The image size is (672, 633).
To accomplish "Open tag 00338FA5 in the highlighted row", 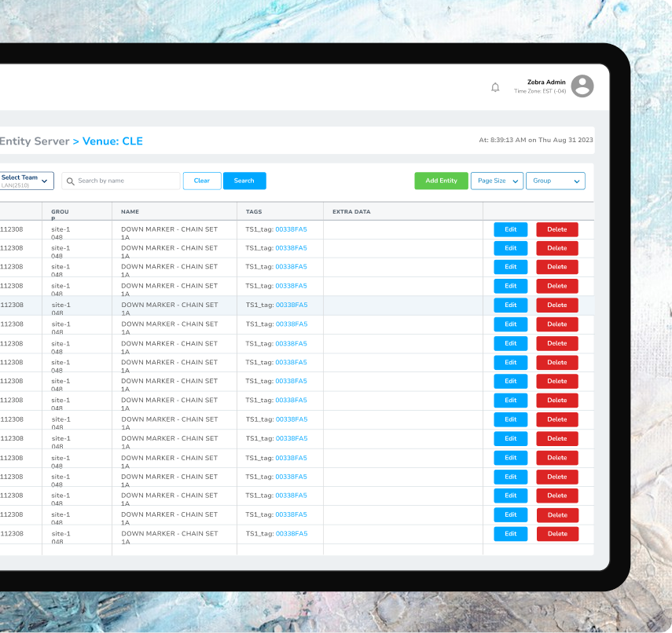I will [292, 305].
